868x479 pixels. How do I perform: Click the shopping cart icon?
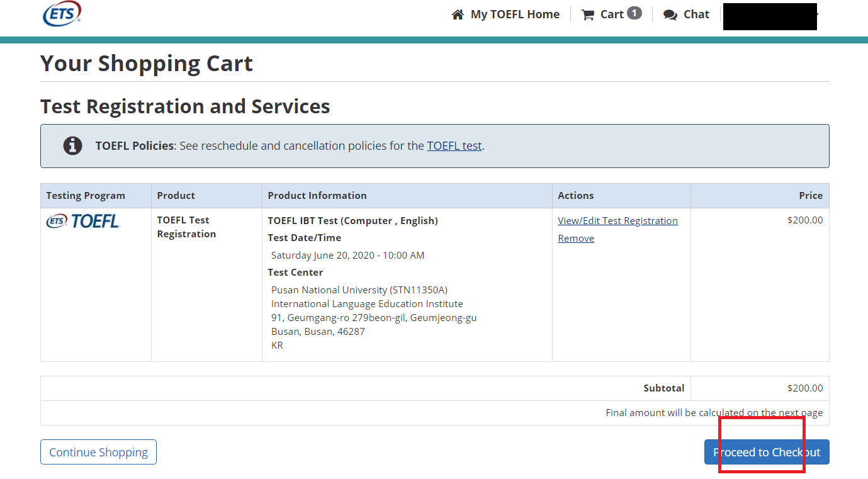tap(588, 14)
